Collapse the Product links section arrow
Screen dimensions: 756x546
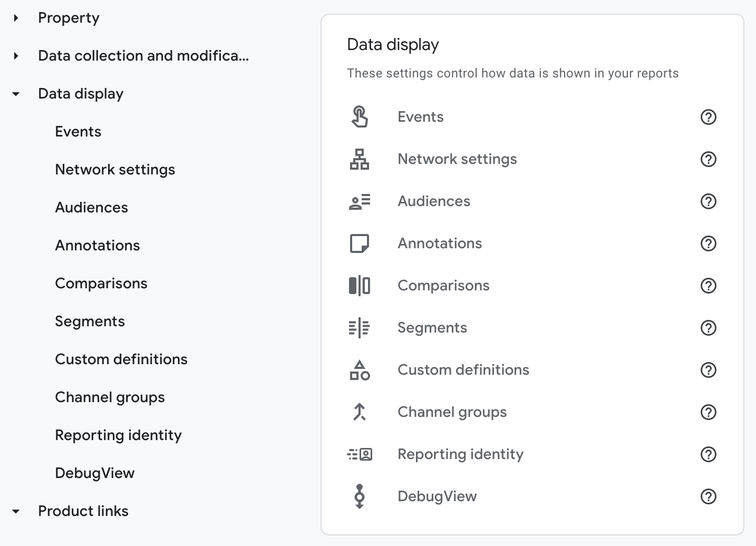pyautogui.click(x=16, y=511)
